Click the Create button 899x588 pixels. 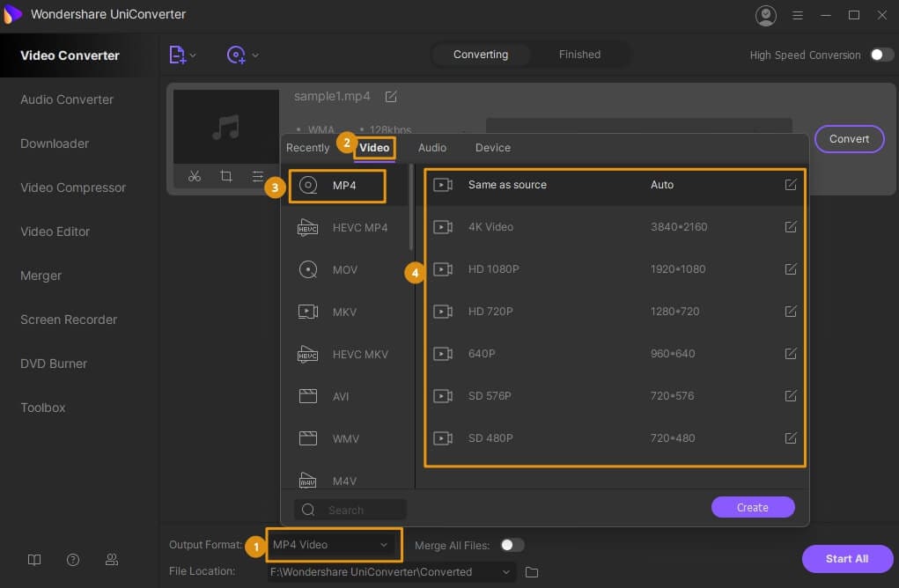[x=752, y=507]
